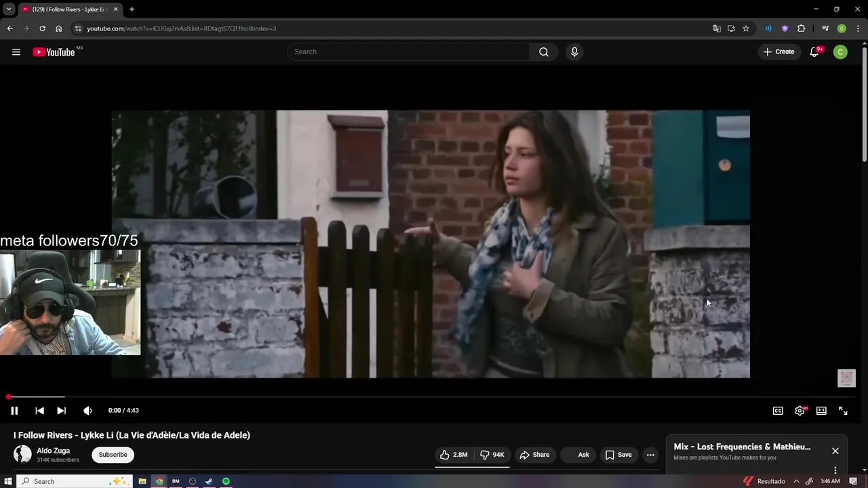Like the video with 2.8M likes
868x488 pixels.
[x=454, y=455]
